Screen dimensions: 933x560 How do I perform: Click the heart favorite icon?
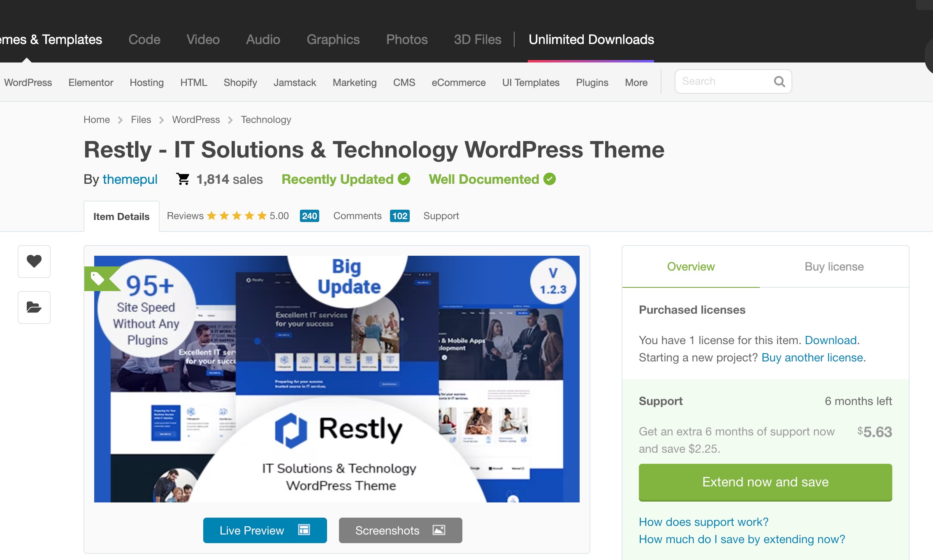click(34, 261)
